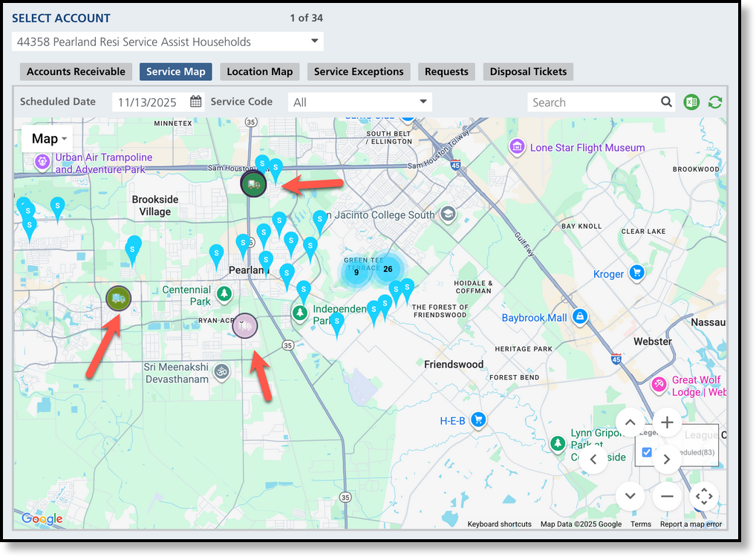The image size is (756, 557).
Task: Switch to the Accounts Receivable tab
Action: coord(76,71)
